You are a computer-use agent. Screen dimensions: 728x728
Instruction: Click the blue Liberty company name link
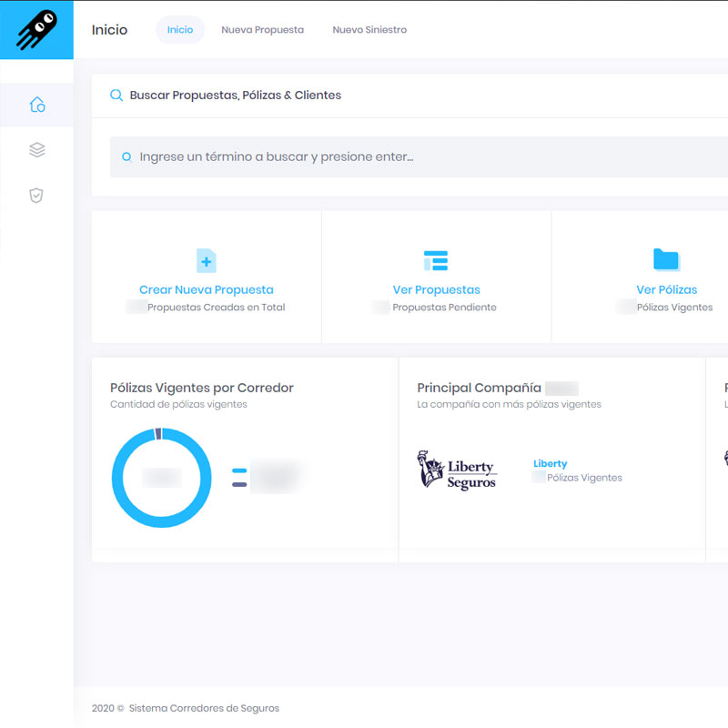click(x=550, y=464)
